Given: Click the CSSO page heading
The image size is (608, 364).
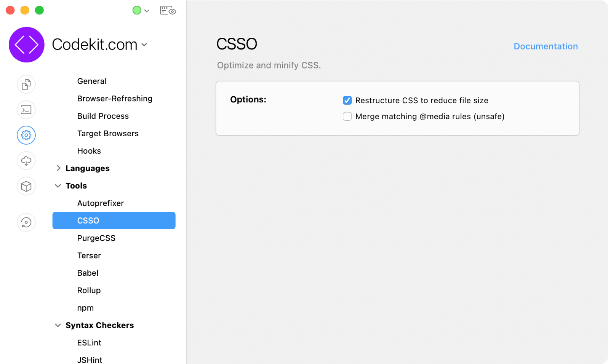Looking at the screenshot, I should [x=237, y=44].
